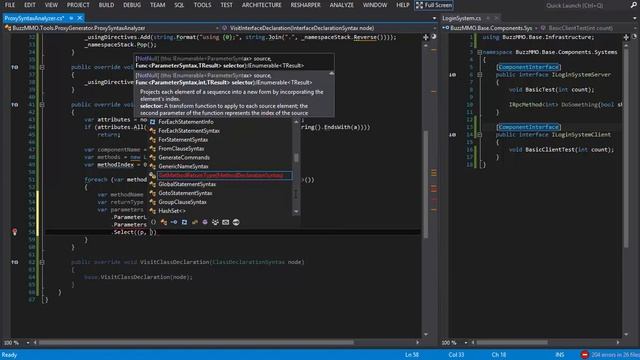Select GotoStatementSyntax completion item
Image resolution: width=640 pixels, height=360 pixels.
tap(220, 193)
